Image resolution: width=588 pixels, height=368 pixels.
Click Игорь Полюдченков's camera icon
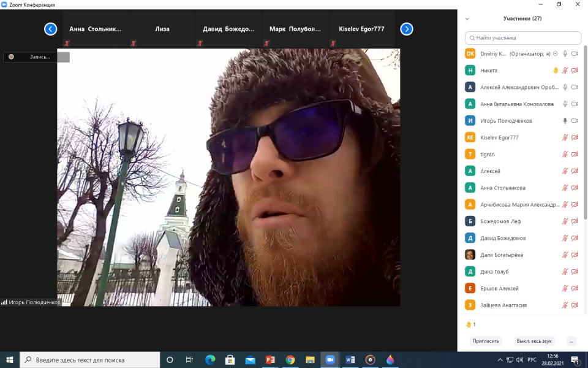pyautogui.click(x=575, y=121)
